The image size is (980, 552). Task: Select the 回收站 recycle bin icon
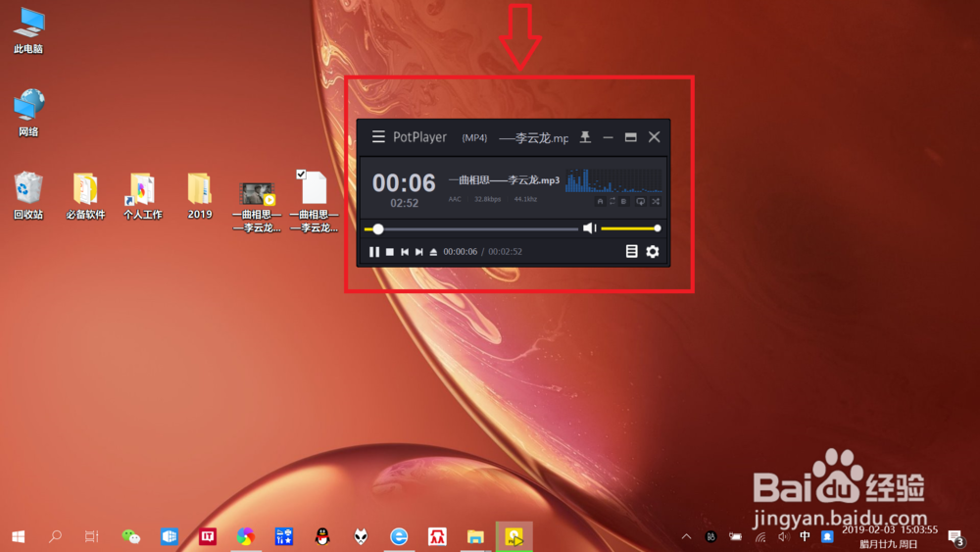(28, 195)
